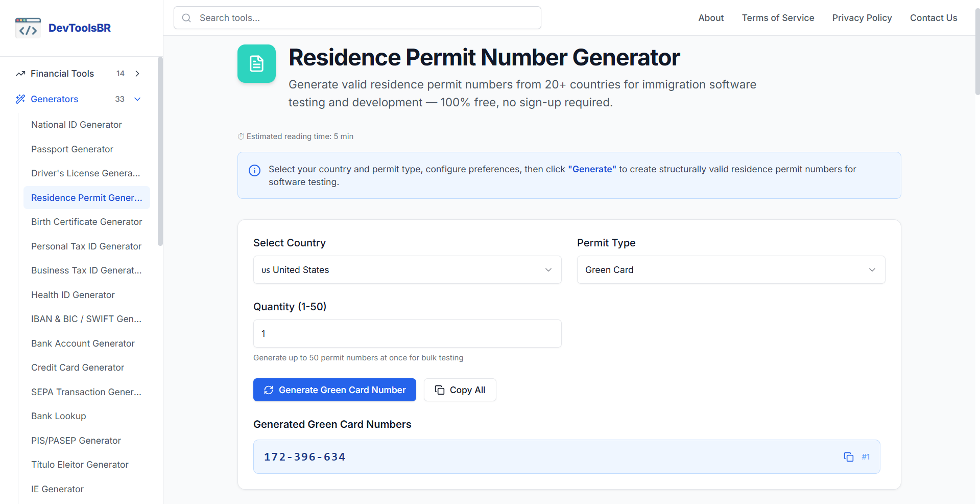Click the Financial Tools trend icon
The height and width of the screenshot is (504, 980).
20,74
